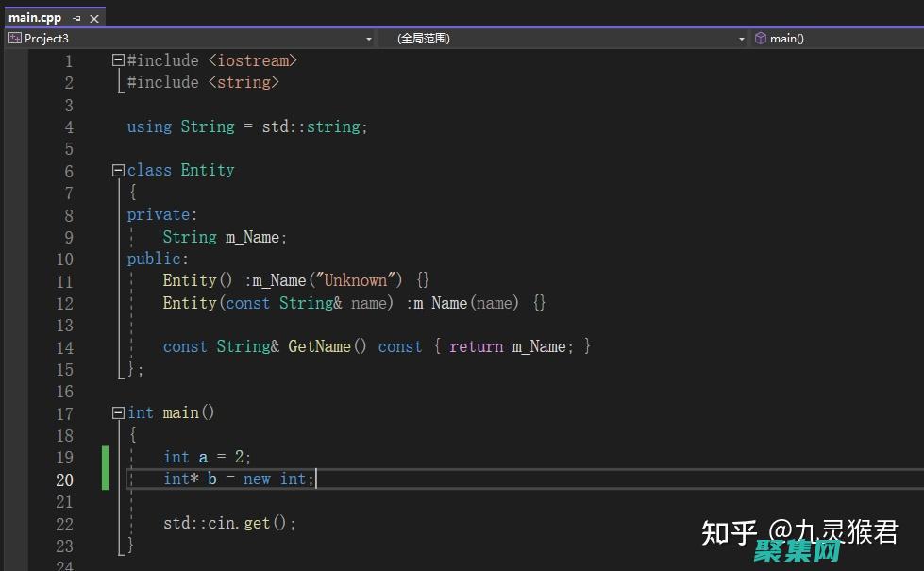Click the Project3 icon in navigation bar
This screenshot has height=571, width=924.
coord(15,39)
